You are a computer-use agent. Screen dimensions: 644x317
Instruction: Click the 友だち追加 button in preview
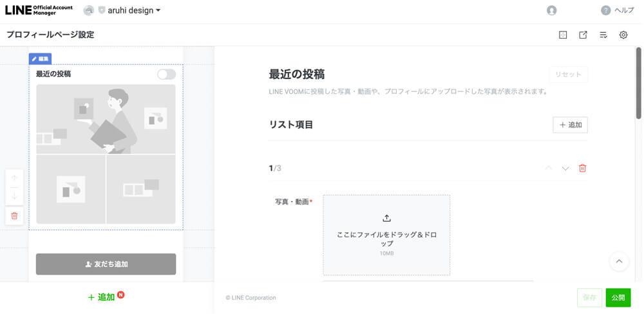click(106, 264)
